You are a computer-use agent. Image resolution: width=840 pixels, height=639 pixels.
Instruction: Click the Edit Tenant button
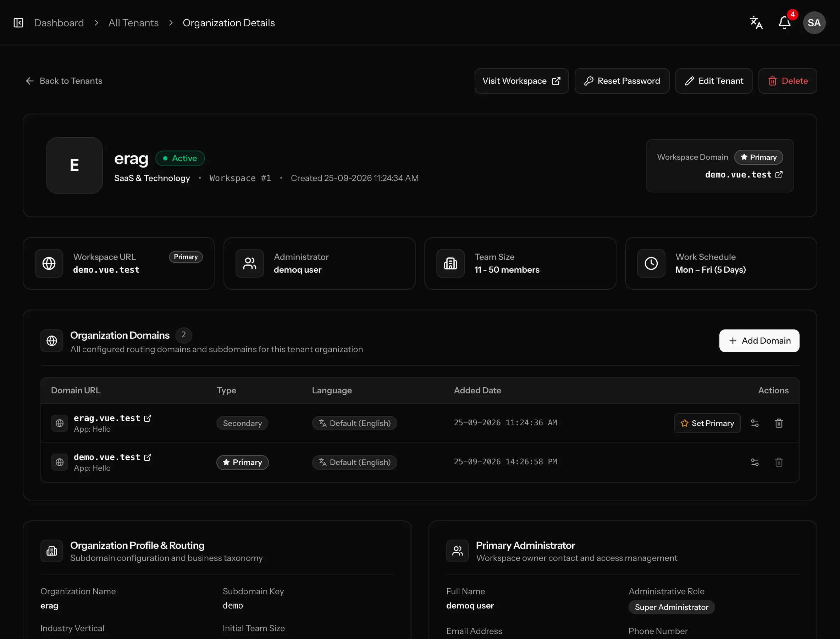click(714, 81)
